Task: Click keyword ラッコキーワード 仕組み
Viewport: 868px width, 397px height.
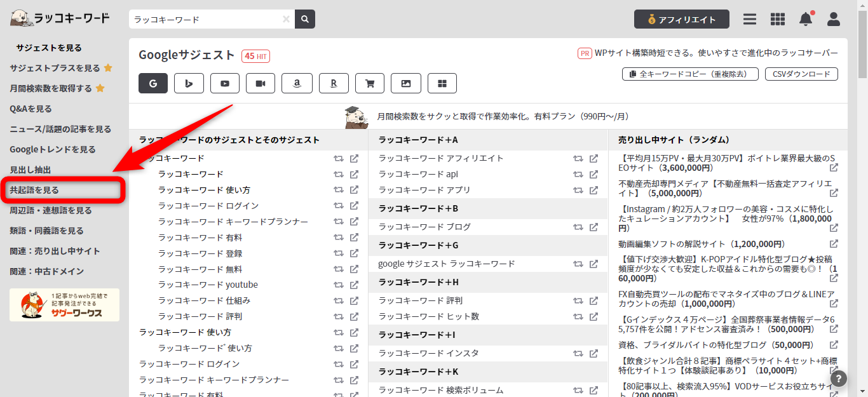Action: point(204,300)
